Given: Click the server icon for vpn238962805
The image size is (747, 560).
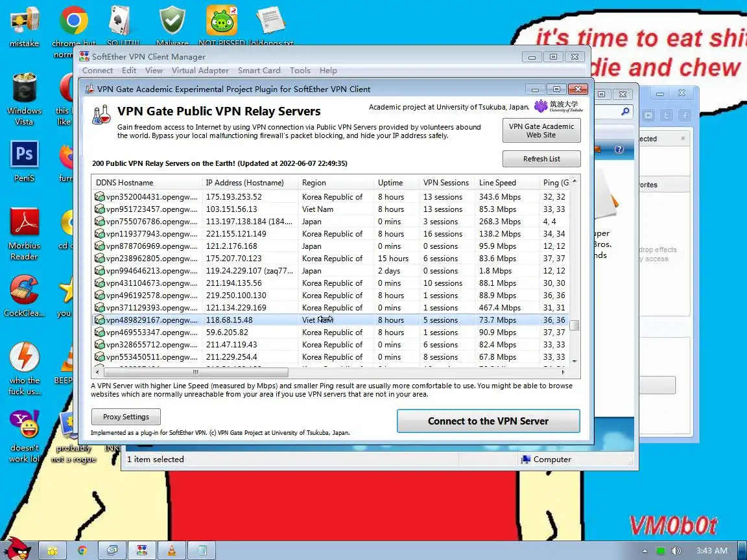Looking at the screenshot, I should pyautogui.click(x=100, y=259).
